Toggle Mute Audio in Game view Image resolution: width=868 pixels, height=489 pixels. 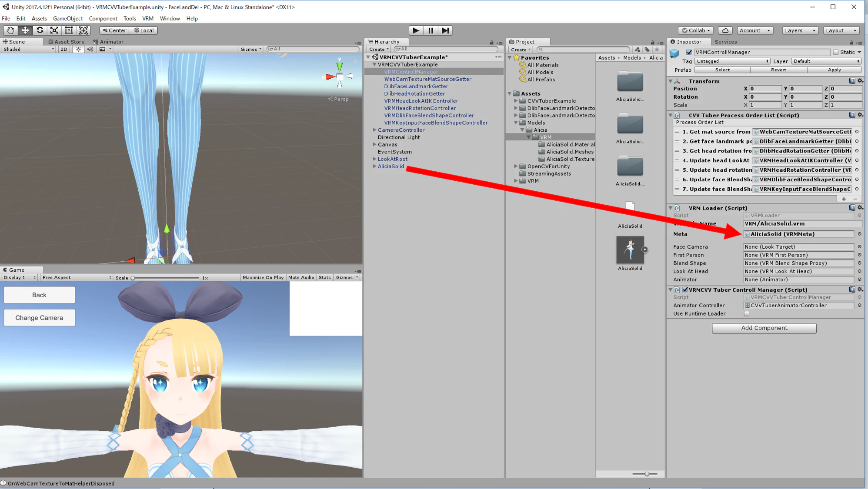tap(301, 277)
